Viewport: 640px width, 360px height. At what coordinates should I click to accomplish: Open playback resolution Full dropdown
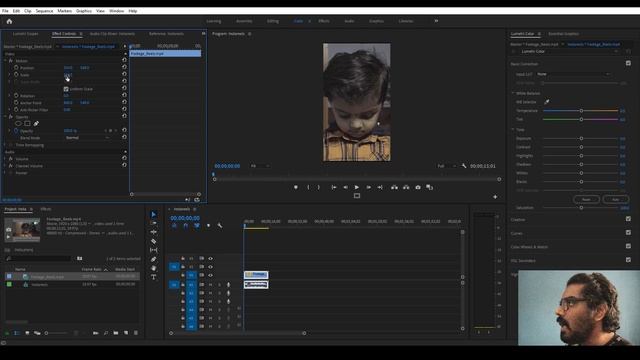[447, 166]
